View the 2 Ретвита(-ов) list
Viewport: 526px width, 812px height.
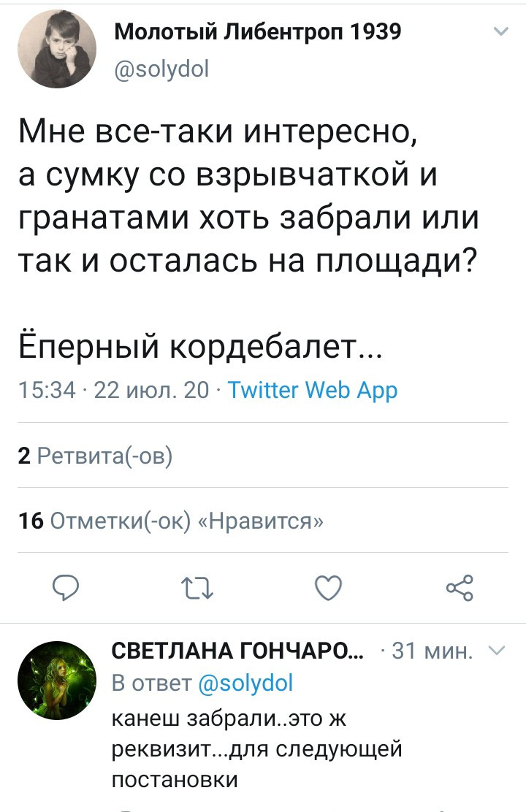click(95, 456)
